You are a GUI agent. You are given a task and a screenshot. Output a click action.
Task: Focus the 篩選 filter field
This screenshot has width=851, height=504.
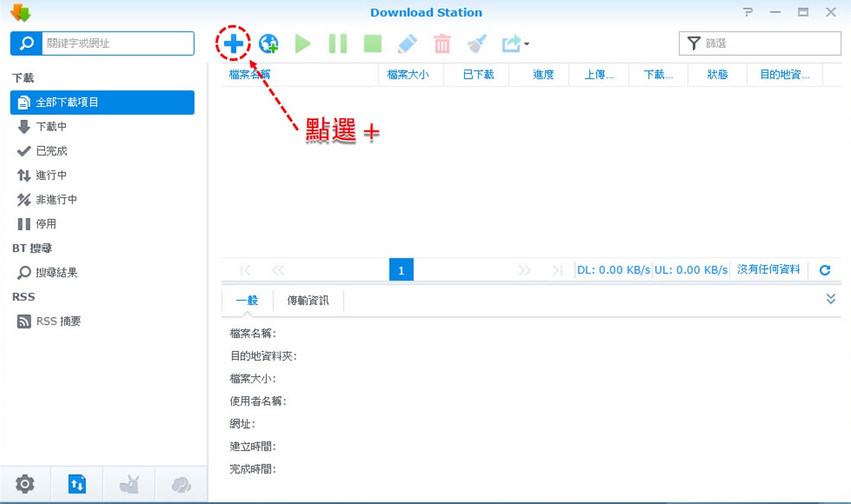760,43
